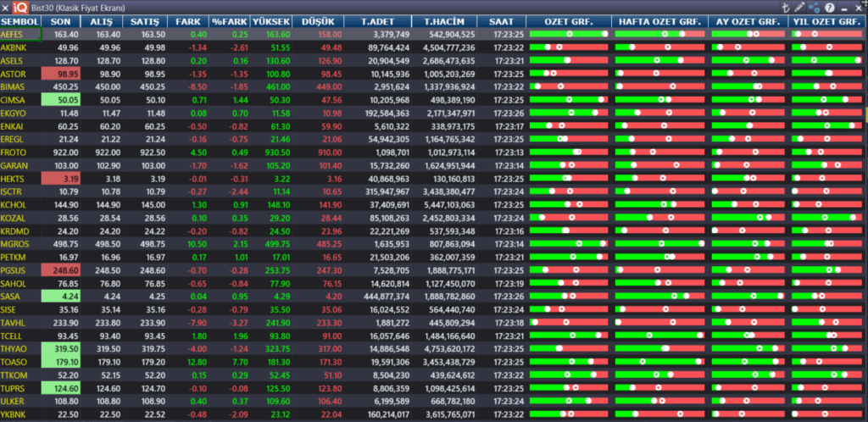Click the YÜKSEK column header
The height and width of the screenshot is (422, 868).
(271, 21)
